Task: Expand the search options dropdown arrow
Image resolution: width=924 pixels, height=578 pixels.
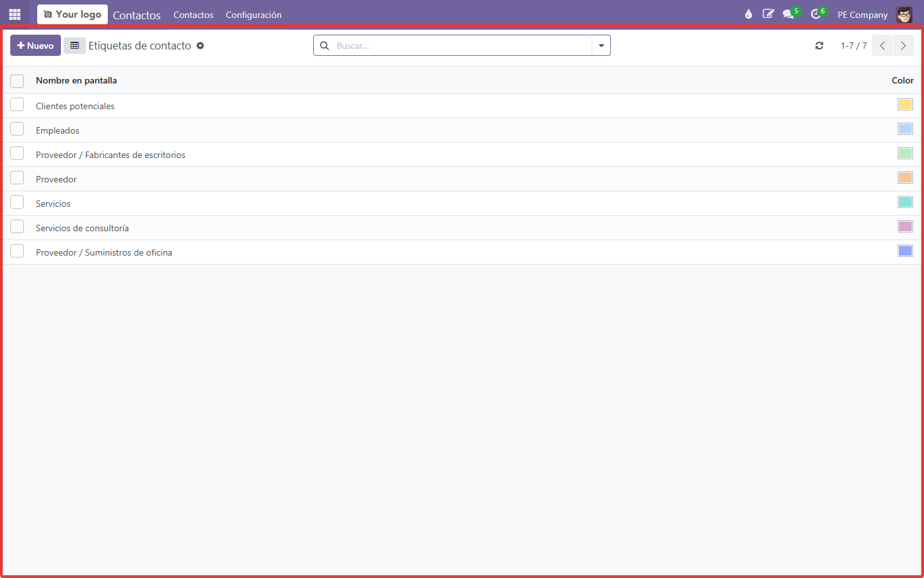Action: coord(601,46)
